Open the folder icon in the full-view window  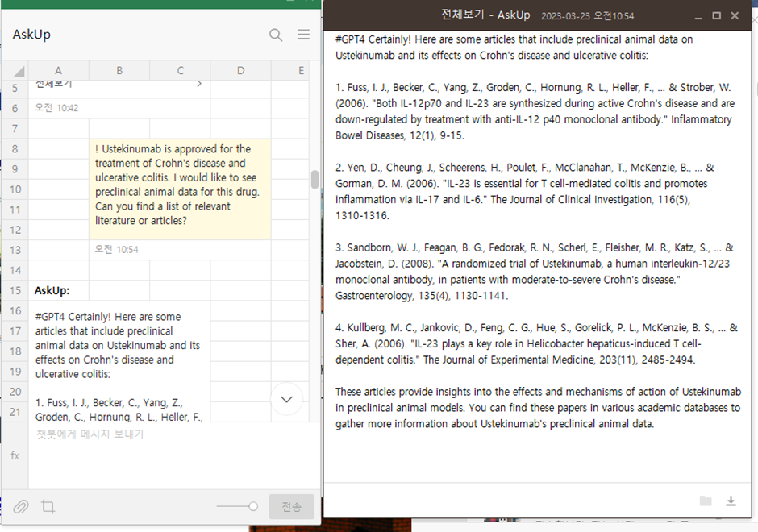pos(706,501)
